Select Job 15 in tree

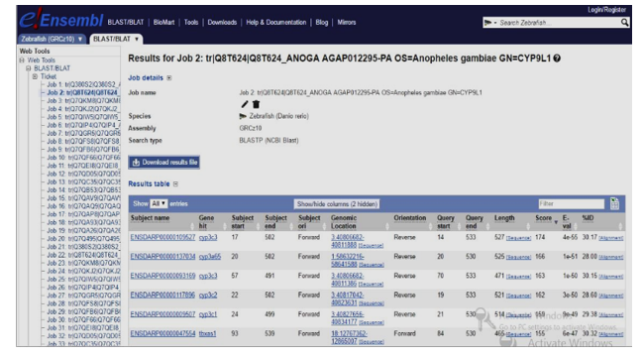[83, 198]
